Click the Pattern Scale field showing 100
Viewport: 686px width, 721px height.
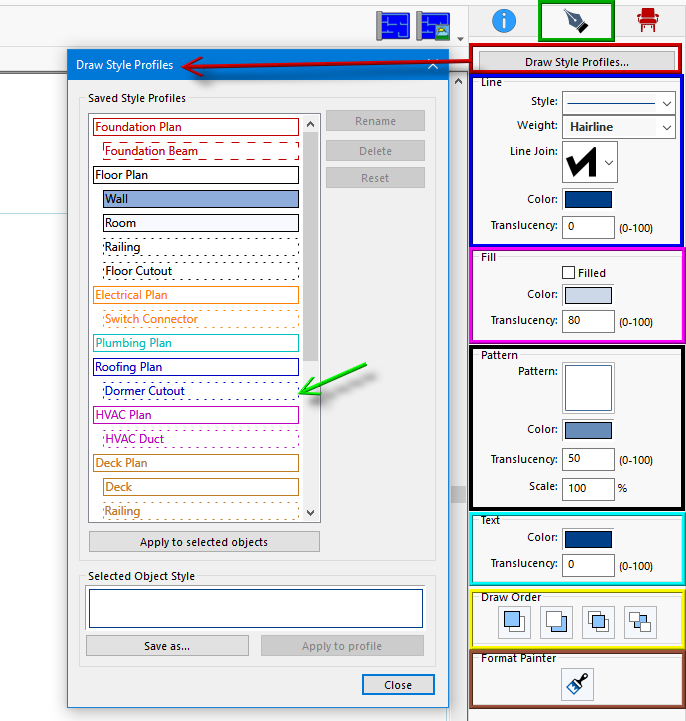588,488
